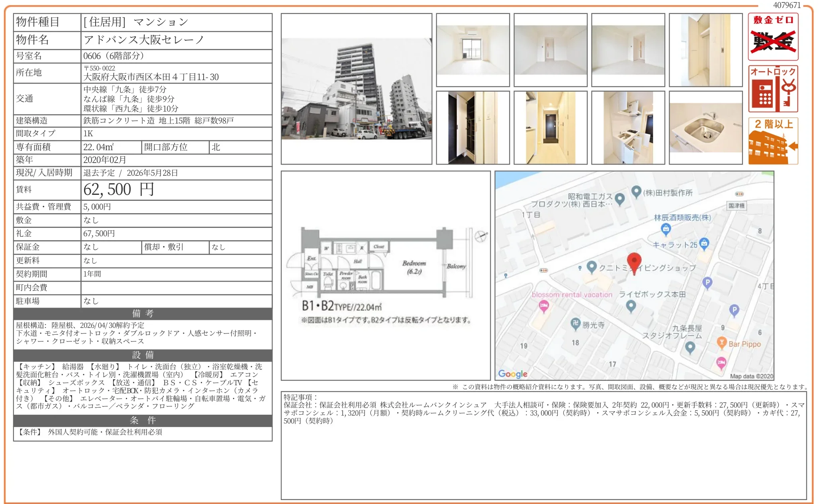Click the 備考 (remarks) section header
Screen dimensions: 819x504
tap(142, 314)
